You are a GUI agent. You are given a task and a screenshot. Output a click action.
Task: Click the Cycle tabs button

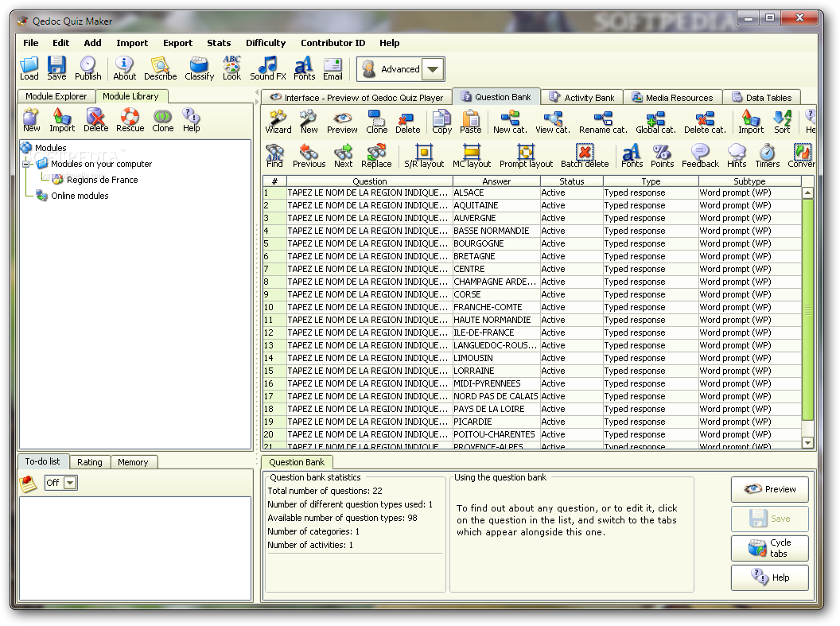[x=770, y=548]
